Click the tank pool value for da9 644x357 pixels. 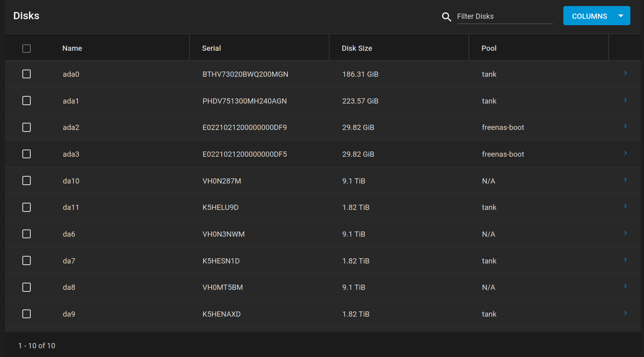click(x=489, y=314)
